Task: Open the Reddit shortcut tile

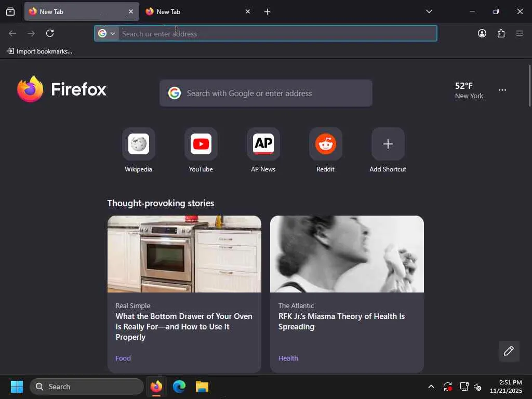Action: point(326,144)
